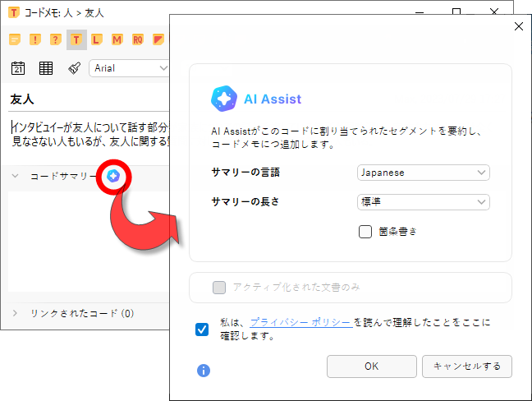Click the コードサマリー label

point(63,176)
